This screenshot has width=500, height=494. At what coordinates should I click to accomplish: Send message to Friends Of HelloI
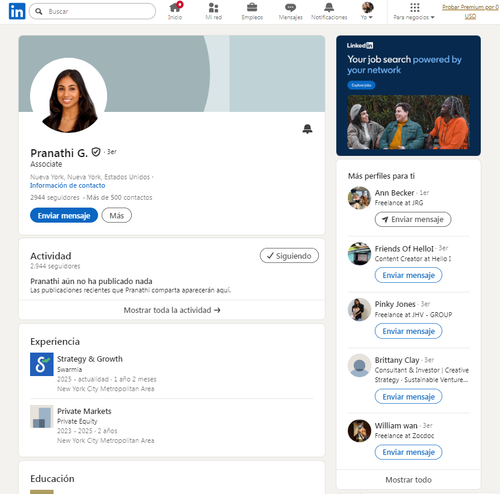[409, 275]
